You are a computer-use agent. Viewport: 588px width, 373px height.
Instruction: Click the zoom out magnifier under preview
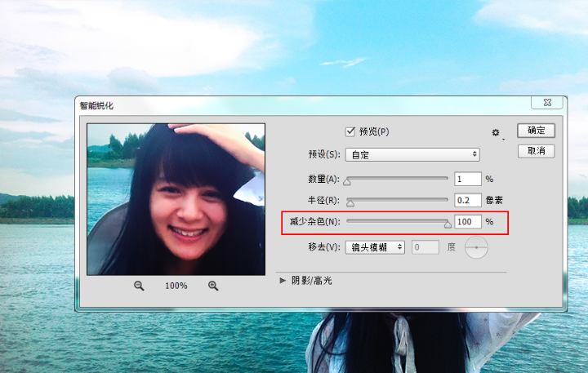[x=139, y=286]
